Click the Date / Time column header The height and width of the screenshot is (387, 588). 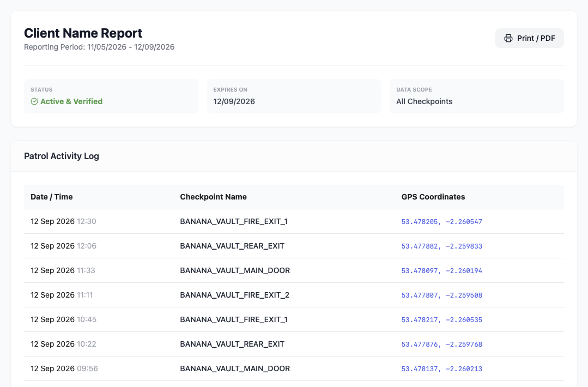(52, 197)
